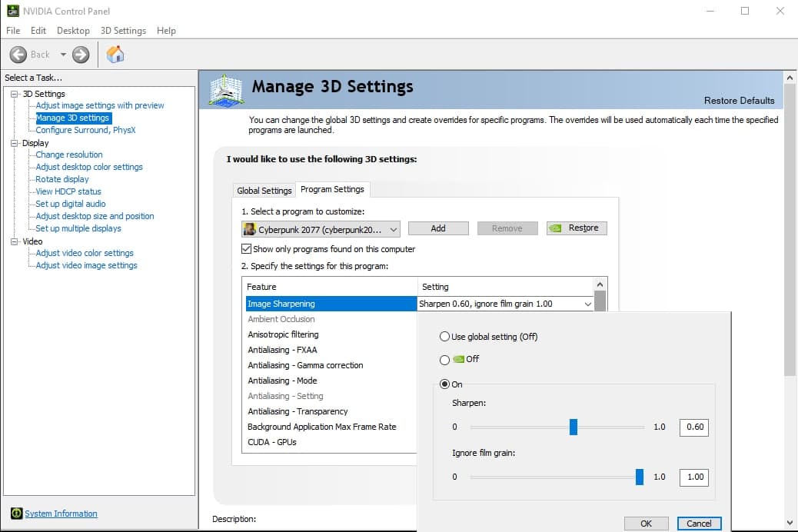Open the program selection dropdown
Screen dimensions: 798x532
tap(394, 228)
